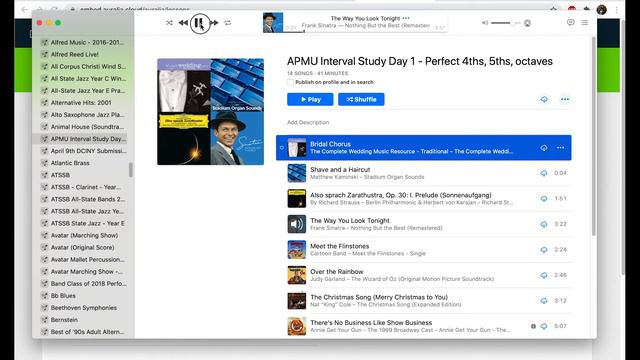Click the playlist cover art collage
This screenshot has width=640, height=360.
(x=211, y=111)
